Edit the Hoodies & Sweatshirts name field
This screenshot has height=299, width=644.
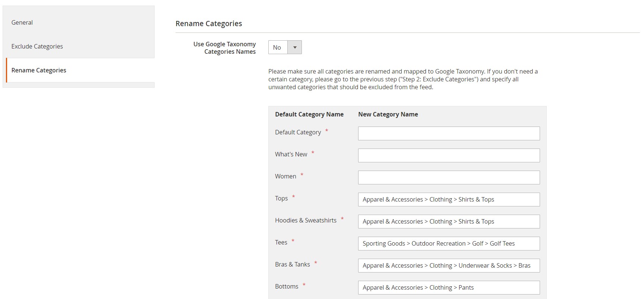click(x=449, y=221)
